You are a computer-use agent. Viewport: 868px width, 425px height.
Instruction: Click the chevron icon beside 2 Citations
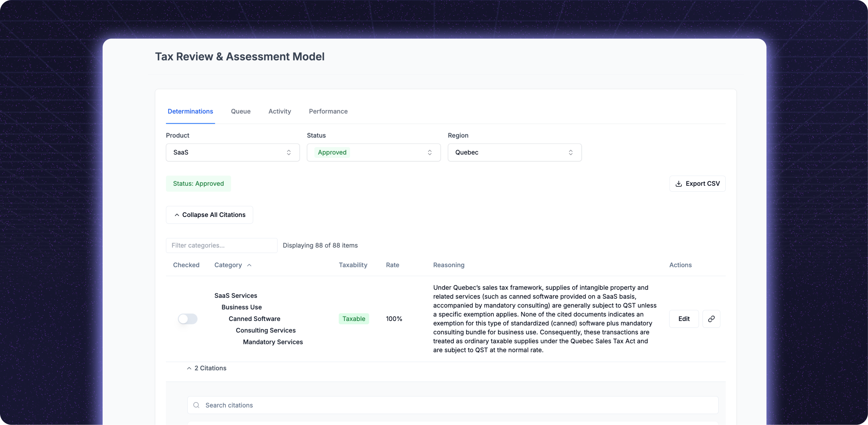(x=189, y=368)
